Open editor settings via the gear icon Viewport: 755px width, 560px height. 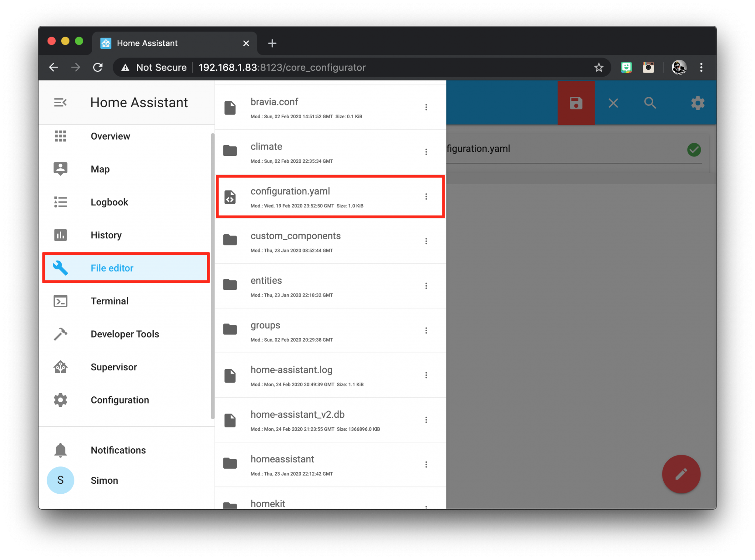[x=697, y=103]
